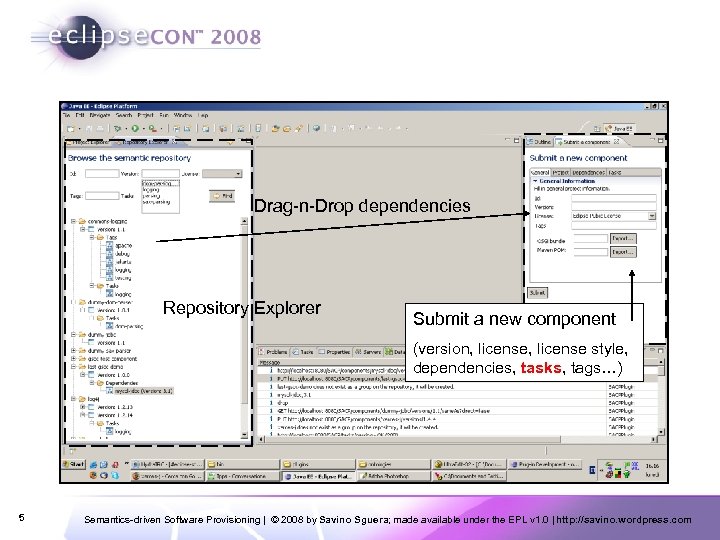Click the Version field in Submit form

pyautogui.click(x=613, y=207)
